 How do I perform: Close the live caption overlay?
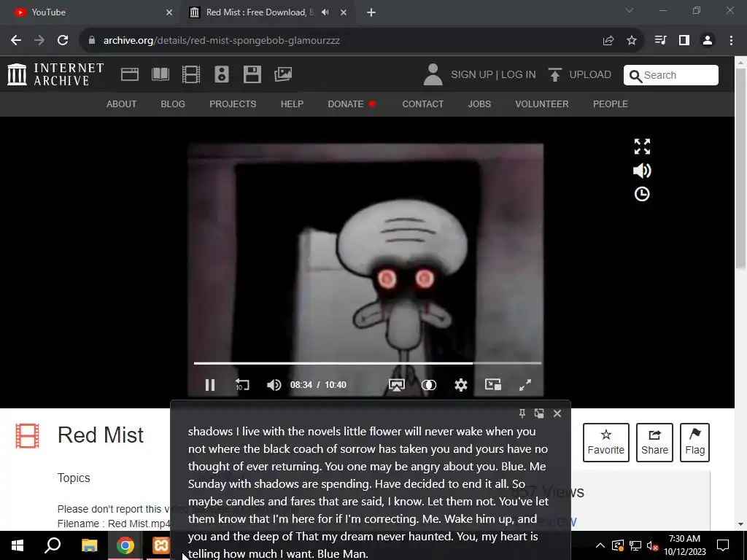557,413
